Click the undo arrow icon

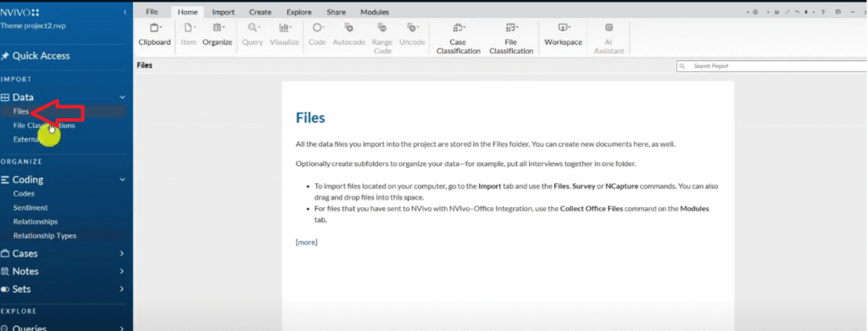pyautogui.click(x=797, y=12)
